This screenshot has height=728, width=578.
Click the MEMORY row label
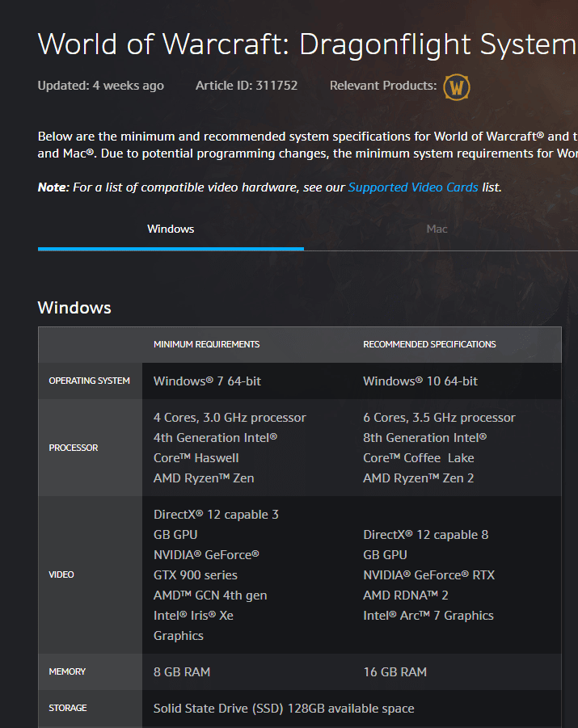(67, 671)
